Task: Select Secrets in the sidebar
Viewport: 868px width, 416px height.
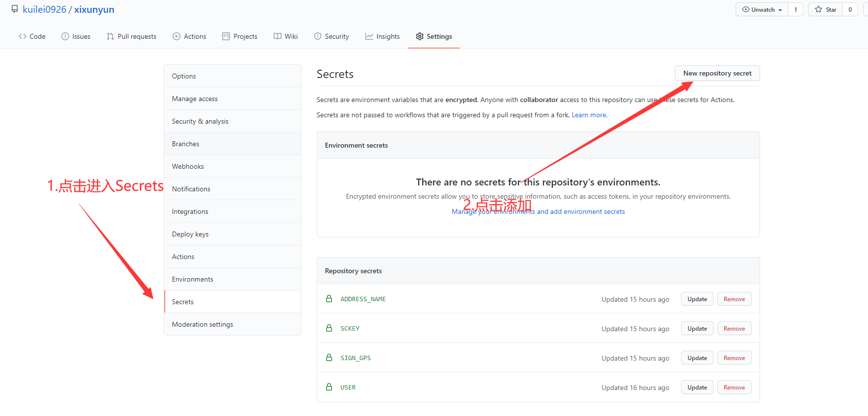Action: pos(232,302)
